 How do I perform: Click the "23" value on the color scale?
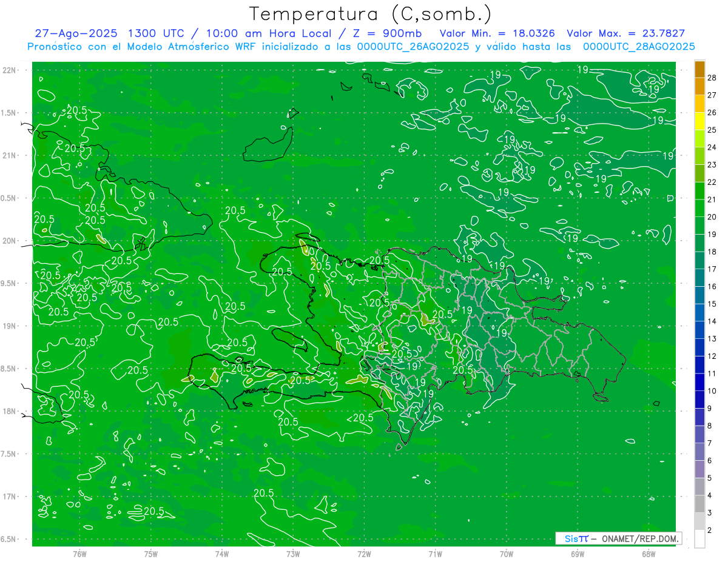[712, 164]
